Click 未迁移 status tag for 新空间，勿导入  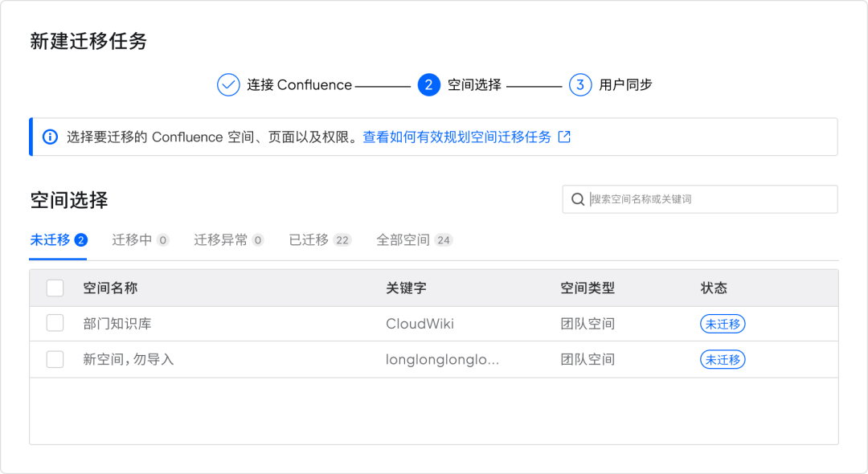723,359
